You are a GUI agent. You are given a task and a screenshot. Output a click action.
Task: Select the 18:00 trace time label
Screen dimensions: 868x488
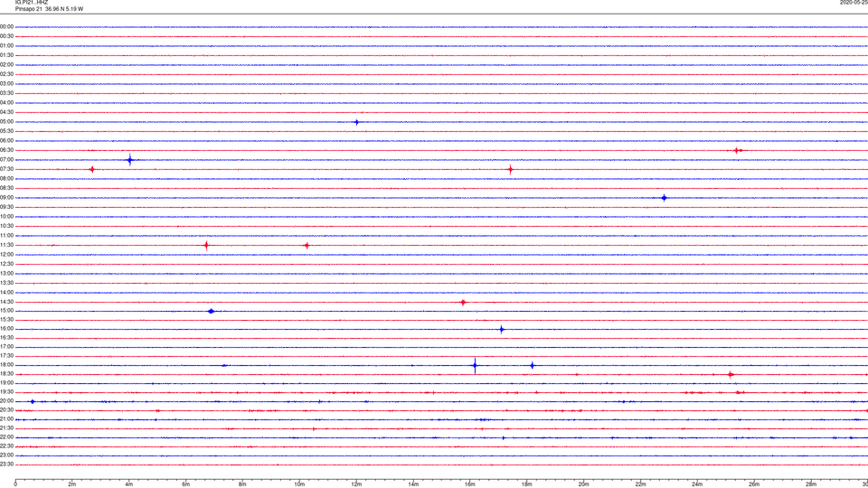click(6, 365)
